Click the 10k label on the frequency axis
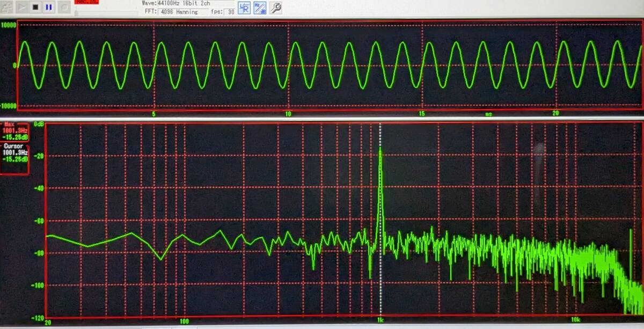 pos(575,320)
